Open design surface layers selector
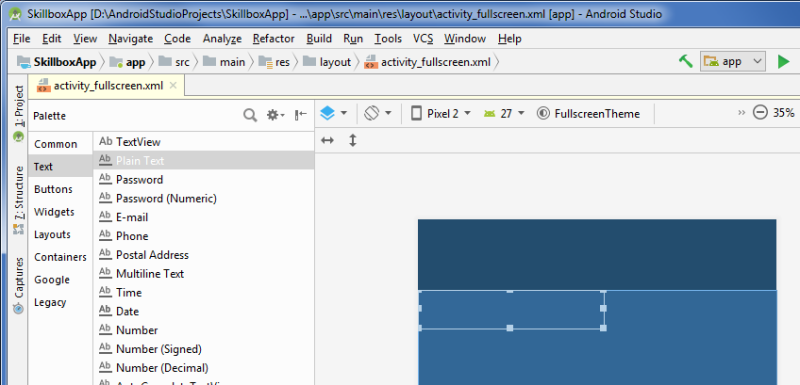 (x=334, y=113)
